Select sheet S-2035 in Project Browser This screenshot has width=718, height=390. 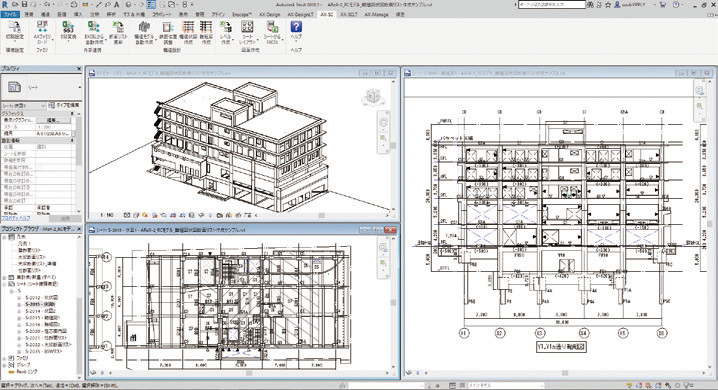pos(44,351)
